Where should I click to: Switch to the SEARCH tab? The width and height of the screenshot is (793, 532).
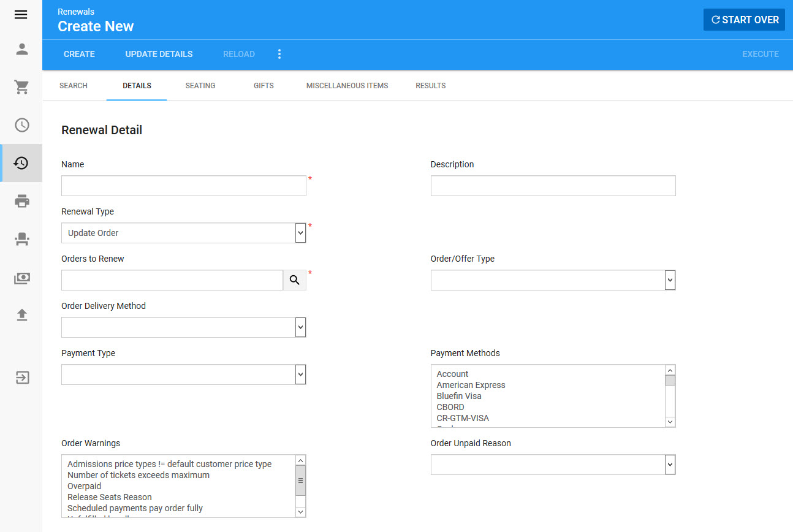(x=74, y=86)
